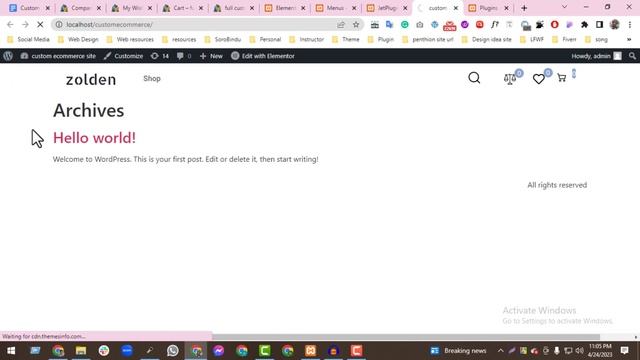The image size is (640, 360).
Task: Open Messenger from the taskbar
Action: pos(219,351)
